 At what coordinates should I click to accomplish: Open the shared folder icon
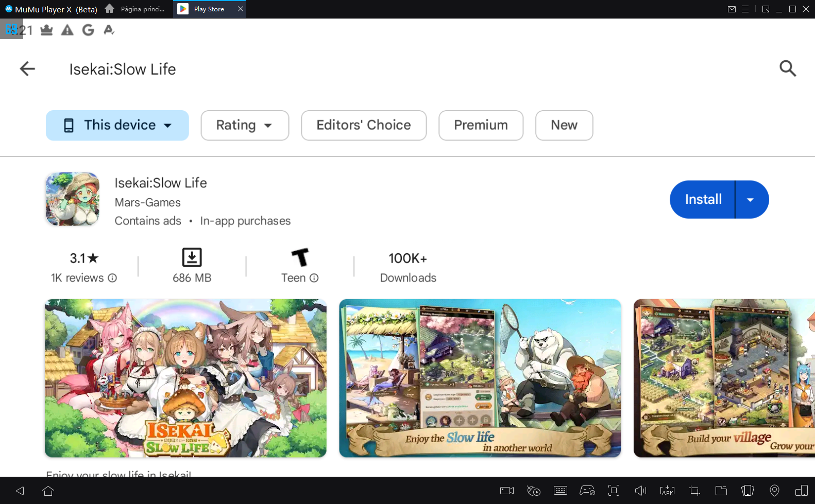721,491
